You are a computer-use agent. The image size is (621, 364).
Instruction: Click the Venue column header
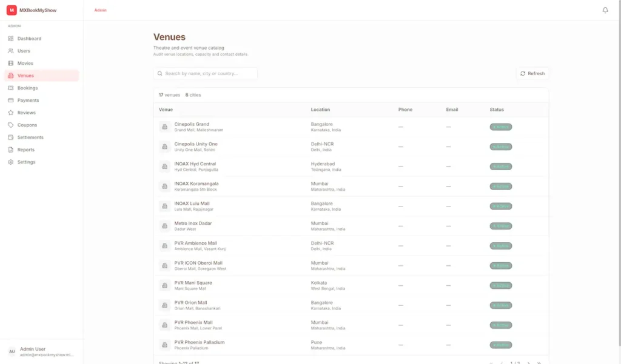[x=166, y=110]
